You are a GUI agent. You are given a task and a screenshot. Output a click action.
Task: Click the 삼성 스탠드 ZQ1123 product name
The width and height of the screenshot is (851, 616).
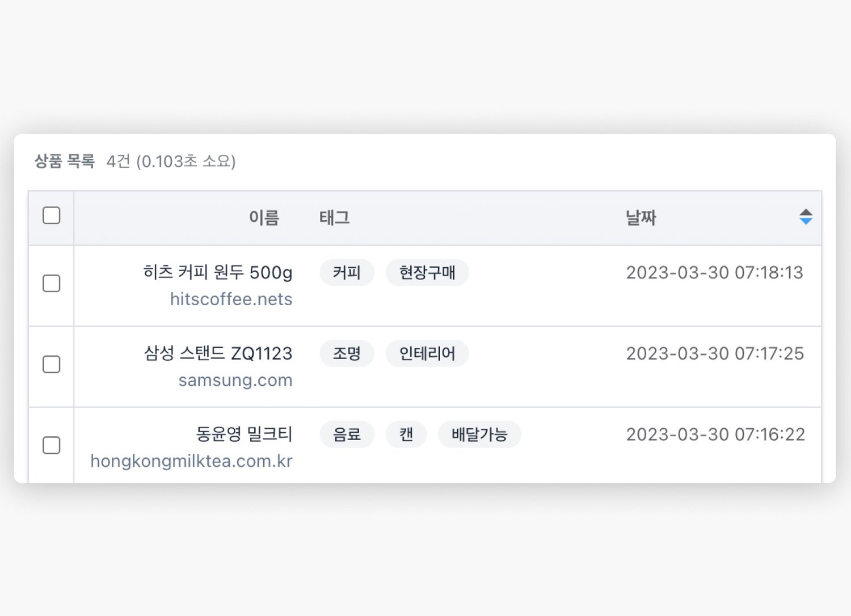click(218, 354)
